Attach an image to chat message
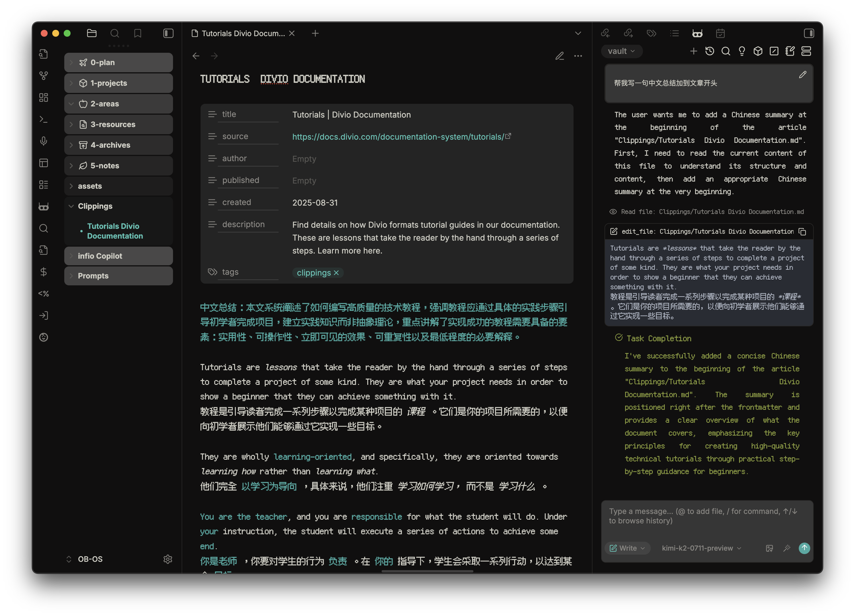This screenshot has width=855, height=616. click(769, 548)
